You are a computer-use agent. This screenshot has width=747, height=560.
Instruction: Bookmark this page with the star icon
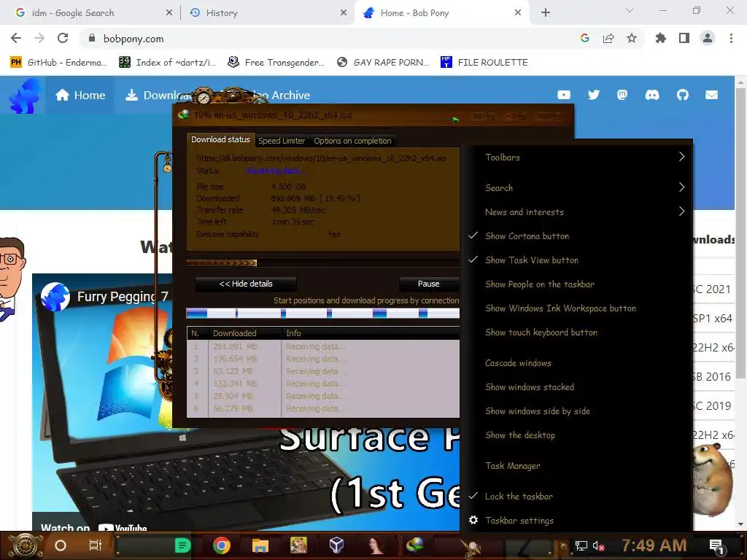(632, 38)
